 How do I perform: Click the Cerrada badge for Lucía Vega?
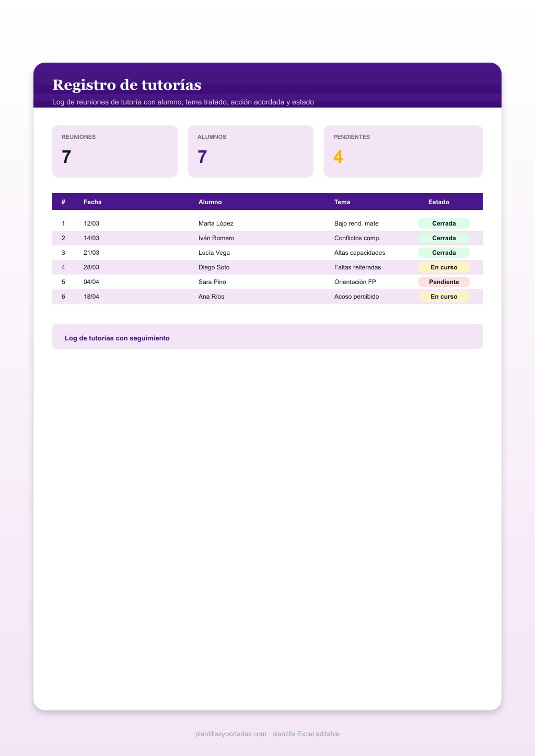coord(444,253)
